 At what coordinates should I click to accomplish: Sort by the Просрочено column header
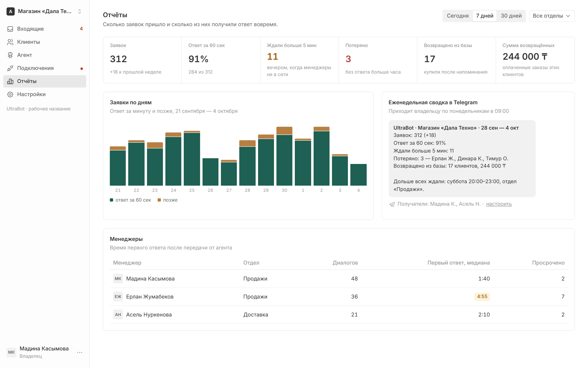(548, 263)
